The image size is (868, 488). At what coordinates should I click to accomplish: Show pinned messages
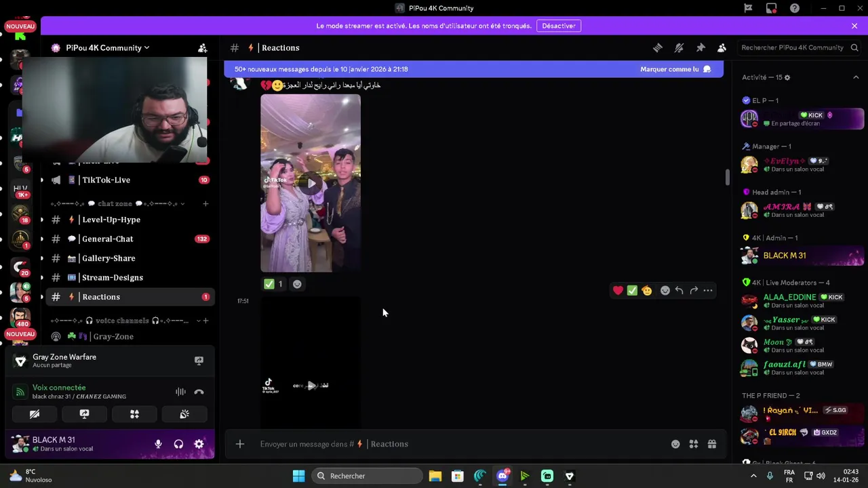coord(701,47)
